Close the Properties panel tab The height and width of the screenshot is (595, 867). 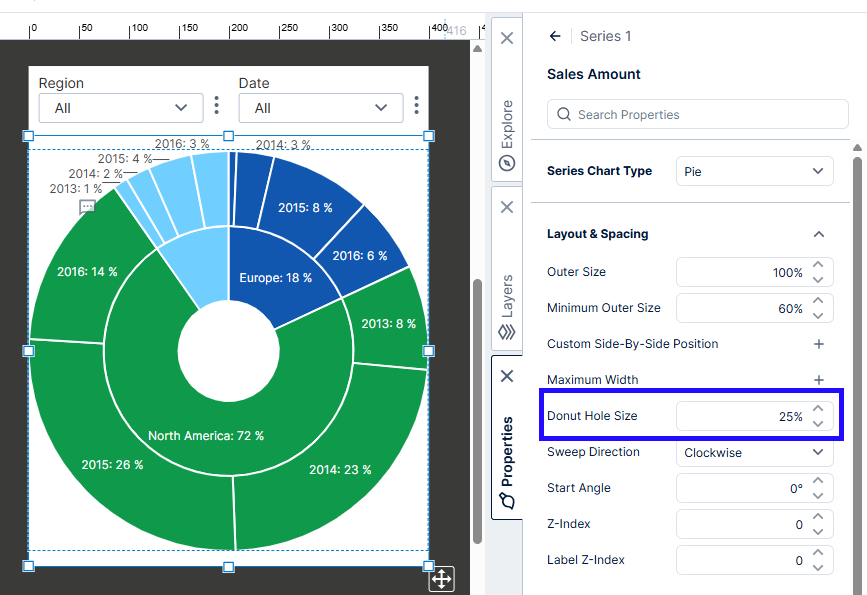pos(507,376)
